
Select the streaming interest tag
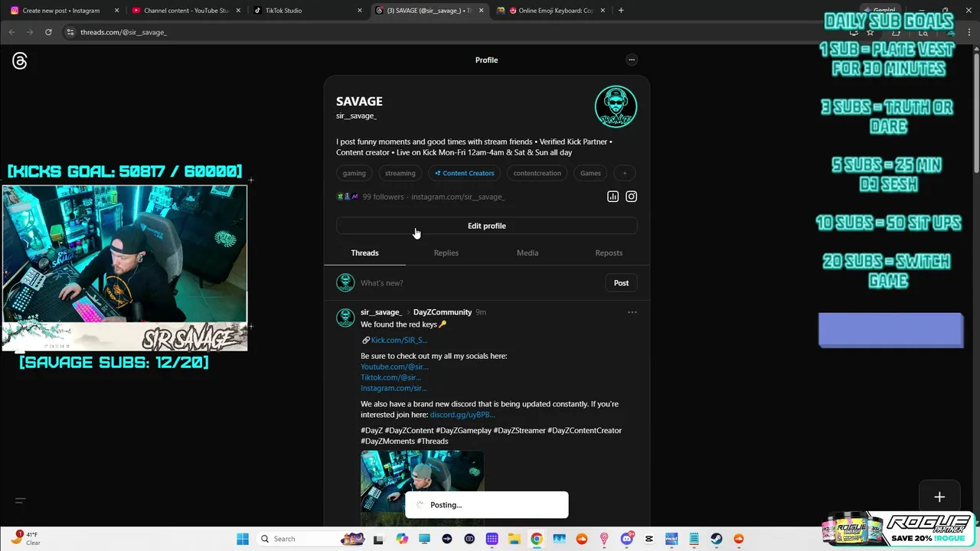click(x=400, y=174)
